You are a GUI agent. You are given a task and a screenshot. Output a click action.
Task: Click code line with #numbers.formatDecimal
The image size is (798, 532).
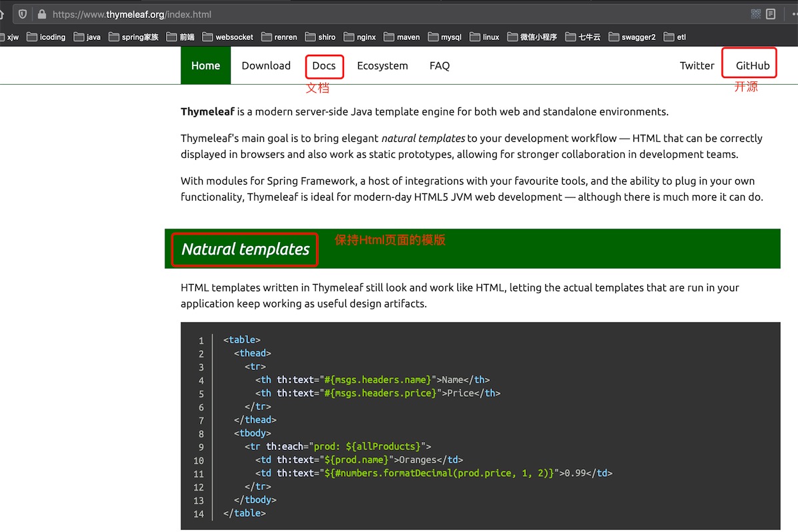pos(434,473)
